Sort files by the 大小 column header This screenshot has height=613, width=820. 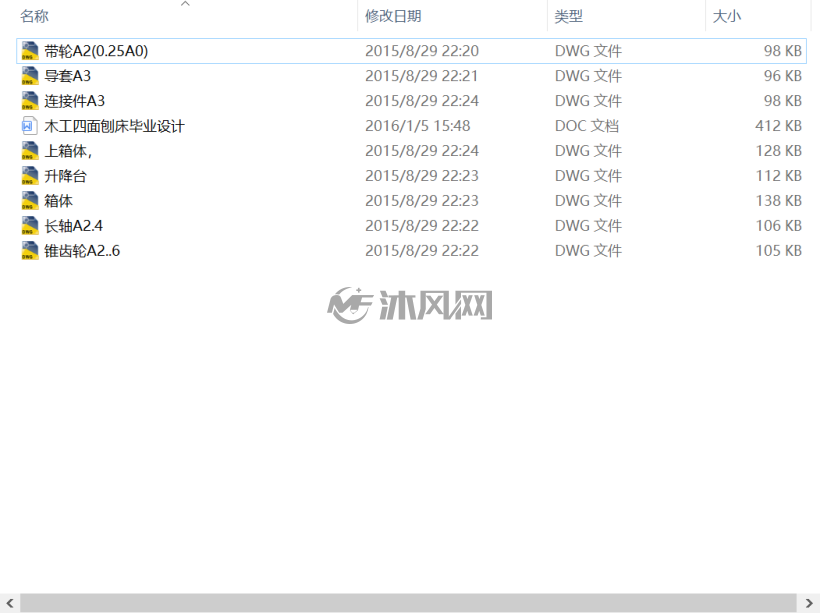click(x=727, y=16)
